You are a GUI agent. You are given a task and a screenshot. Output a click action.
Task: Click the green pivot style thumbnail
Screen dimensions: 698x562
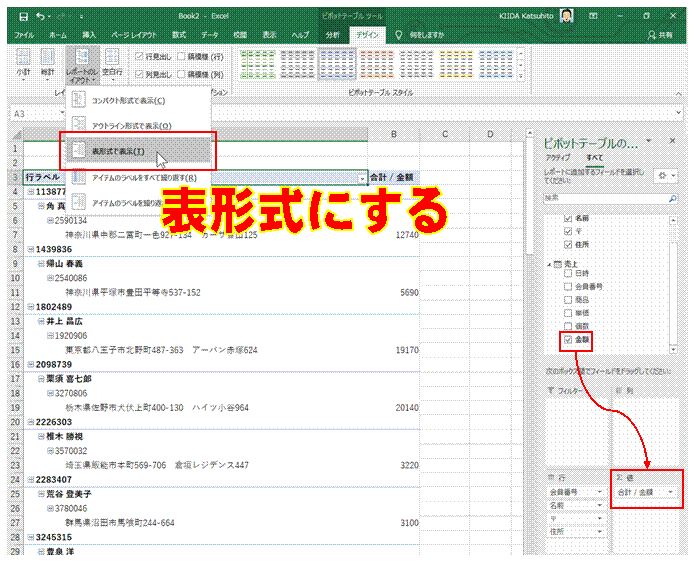click(x=258, y=65)
